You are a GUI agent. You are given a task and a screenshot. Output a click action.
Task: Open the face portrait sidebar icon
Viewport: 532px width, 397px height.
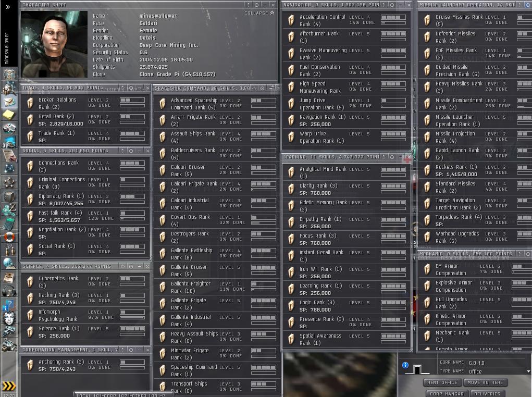point(9,318)
